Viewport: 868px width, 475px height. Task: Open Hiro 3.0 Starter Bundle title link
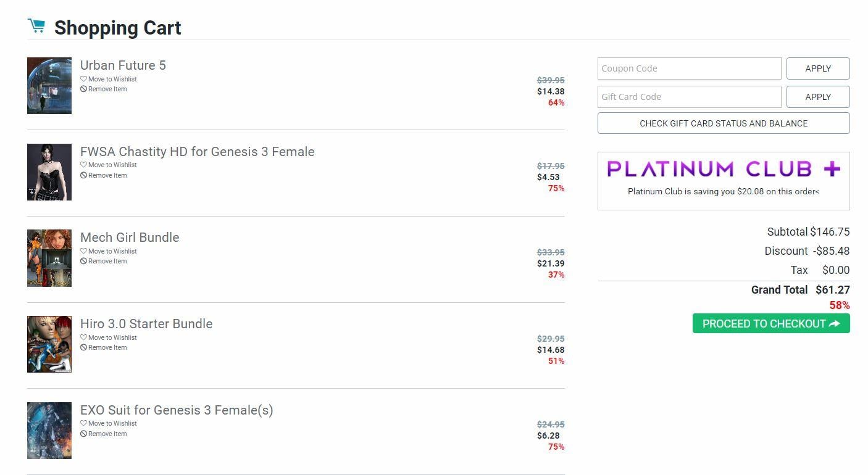pos(146,324)
